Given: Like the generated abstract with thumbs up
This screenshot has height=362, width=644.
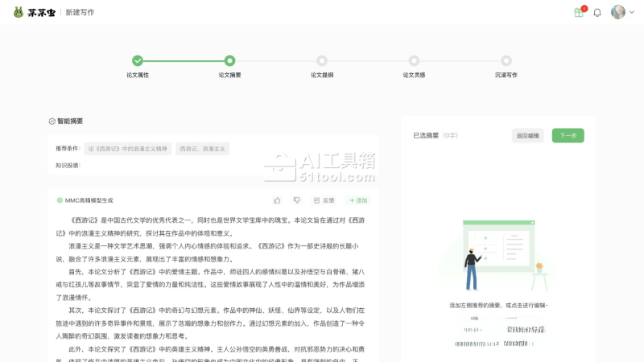Looking at the screenshot, I should pyautogui.click(x=277, y=200).
